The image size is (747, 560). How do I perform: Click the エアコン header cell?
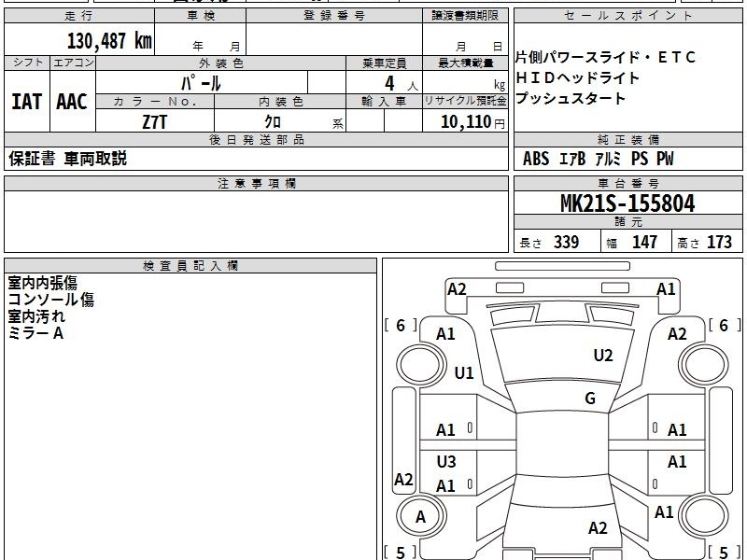(73, 63)
